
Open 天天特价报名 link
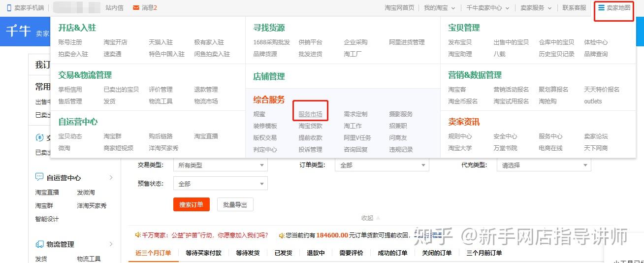[x=602, y=90]
